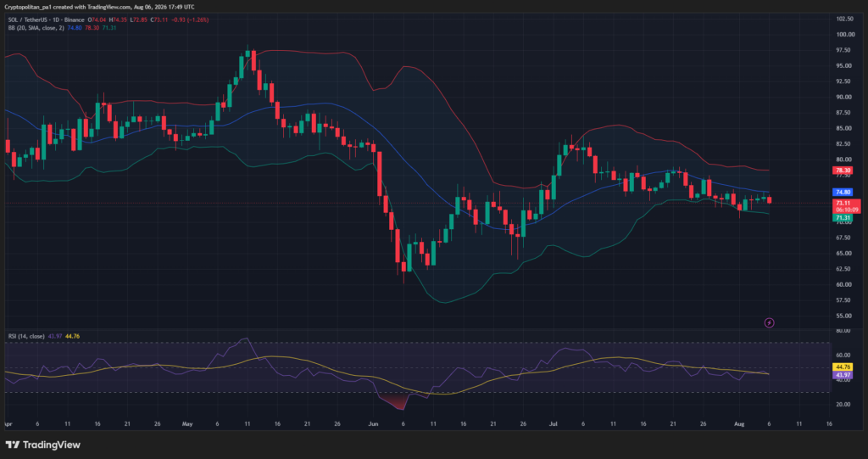Click the 57.50 price axis label
Screen dimensions: 868x459
click(843, 300)
